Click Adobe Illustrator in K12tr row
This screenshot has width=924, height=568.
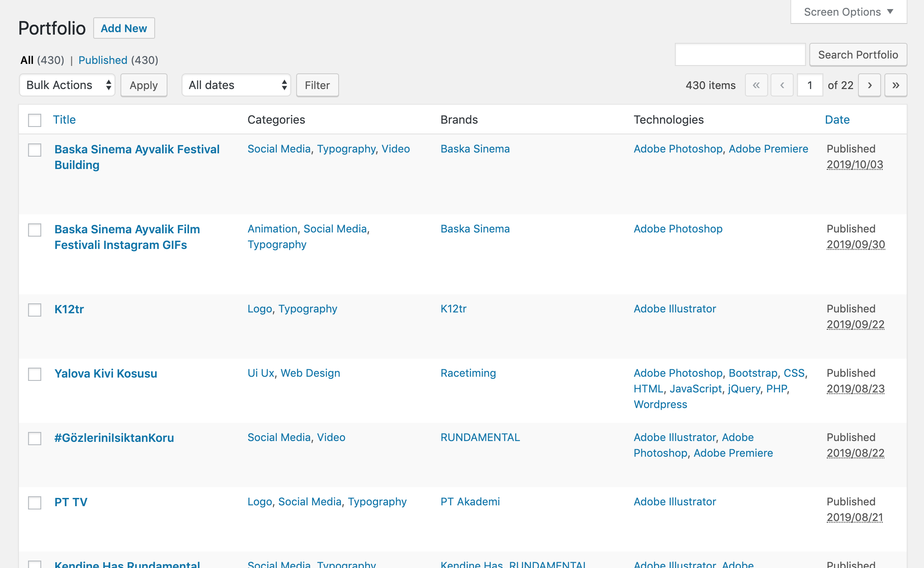pyautogui.click(x=674, y=309)
